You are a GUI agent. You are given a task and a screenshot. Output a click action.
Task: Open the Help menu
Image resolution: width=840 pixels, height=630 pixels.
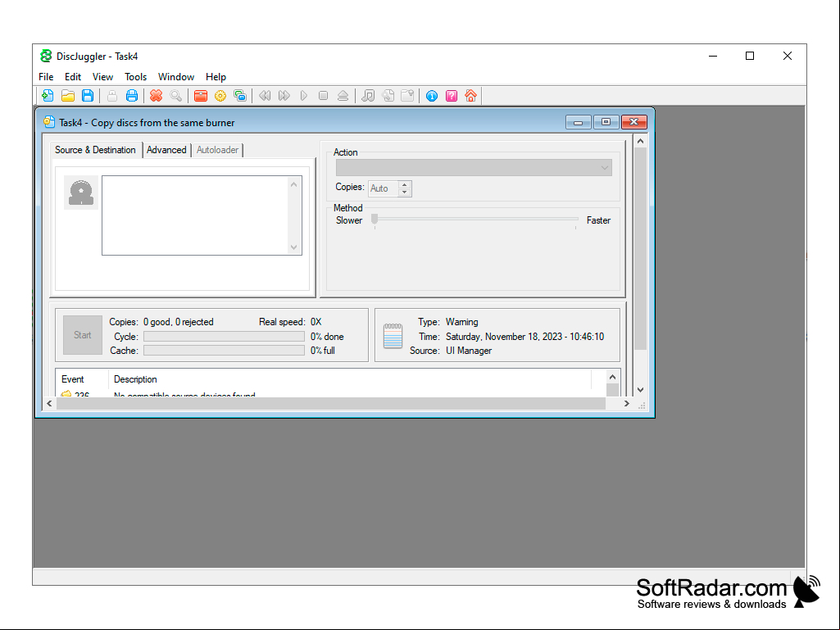click(216, 77)
